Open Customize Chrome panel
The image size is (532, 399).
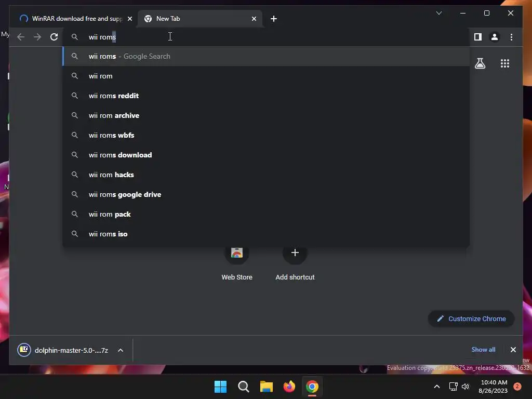471,318
